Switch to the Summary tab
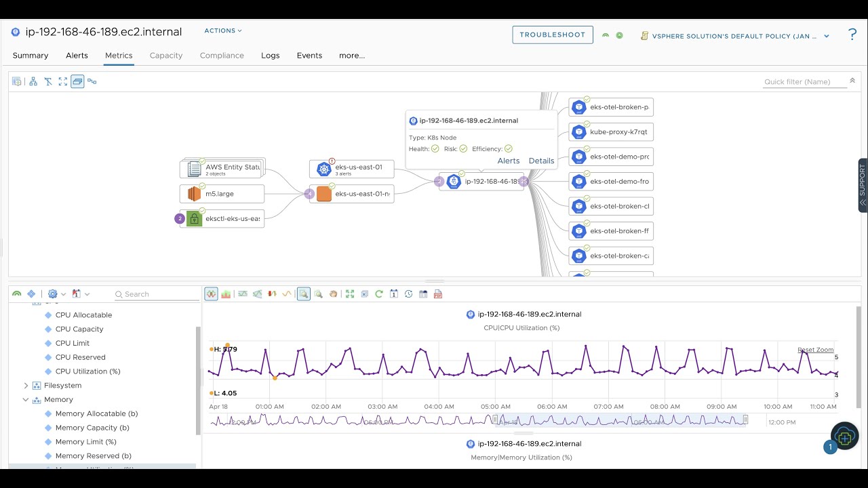868x488 pixels. tap(31, 56)
